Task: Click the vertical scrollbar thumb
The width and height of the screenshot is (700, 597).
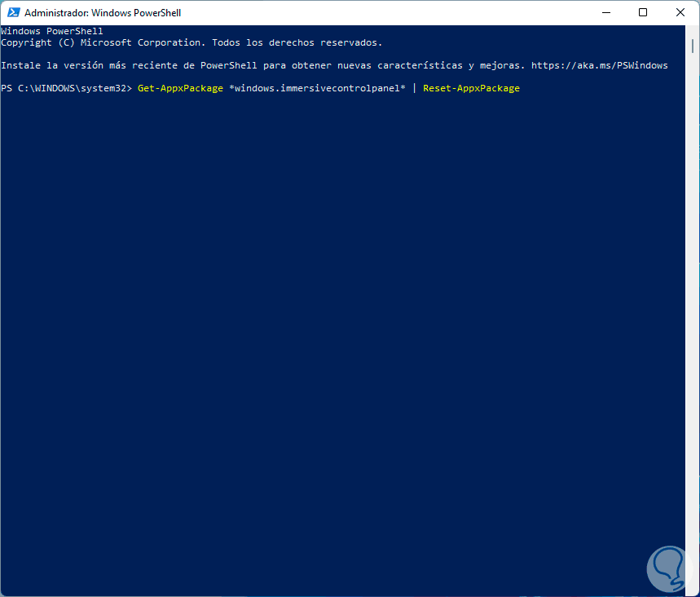Action: (693, 46)
